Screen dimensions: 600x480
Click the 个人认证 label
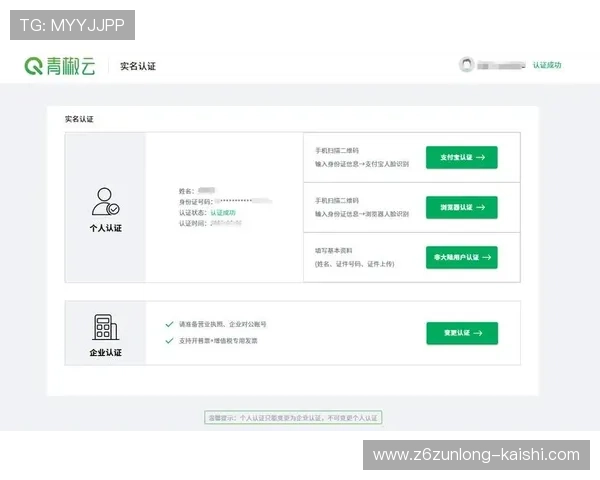106,228
